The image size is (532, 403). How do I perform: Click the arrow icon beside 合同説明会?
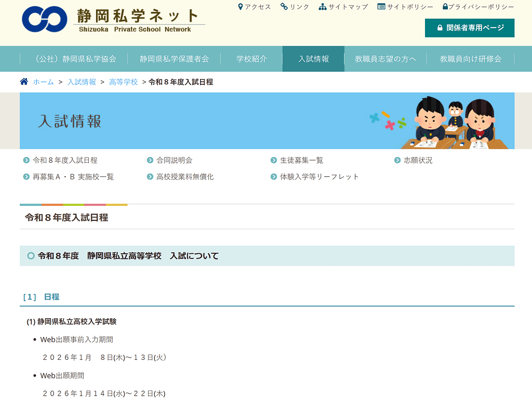(150, 160)
